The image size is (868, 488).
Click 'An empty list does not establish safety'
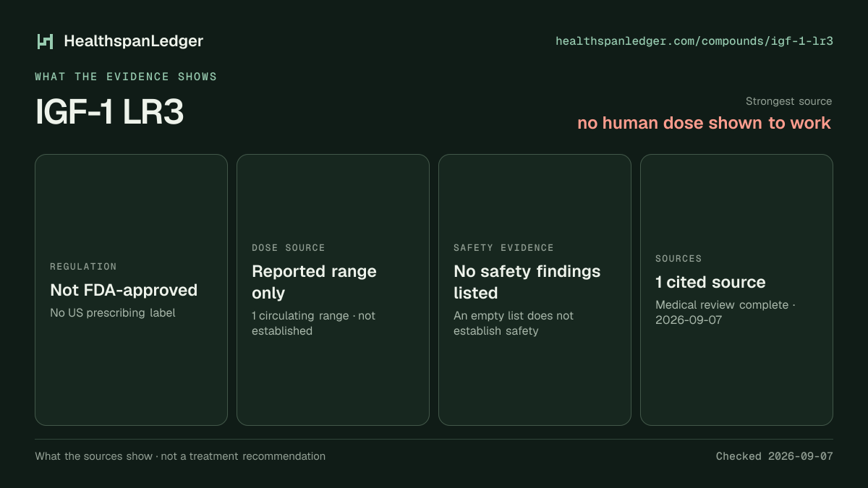514,323
